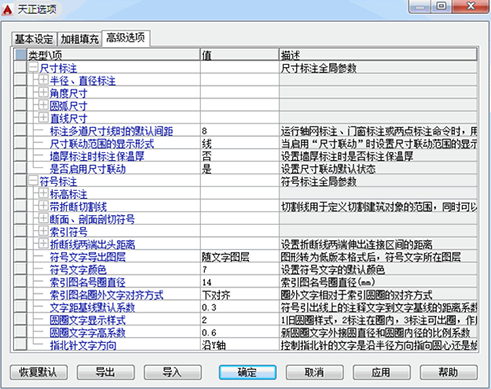The image size is (491, 389).
Task: Edit the 沿Y轴 direction value
Action: 240,345
